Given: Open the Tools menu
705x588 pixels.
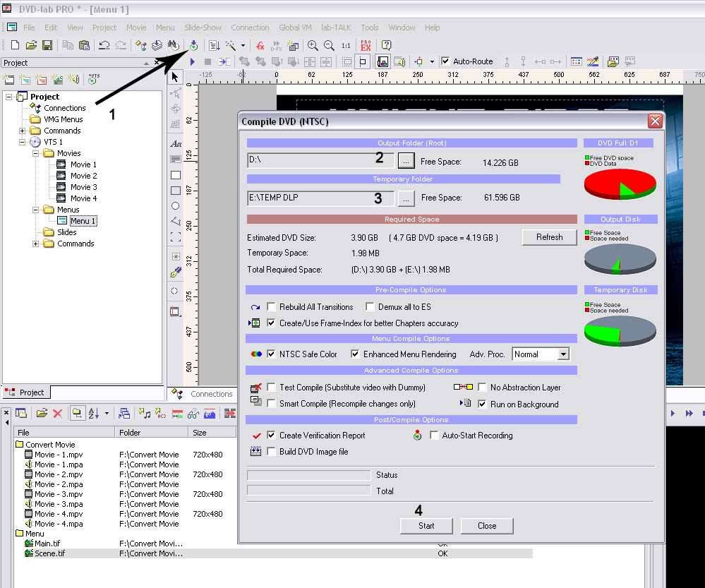Looking at the screenshot, I should (370, 28).
